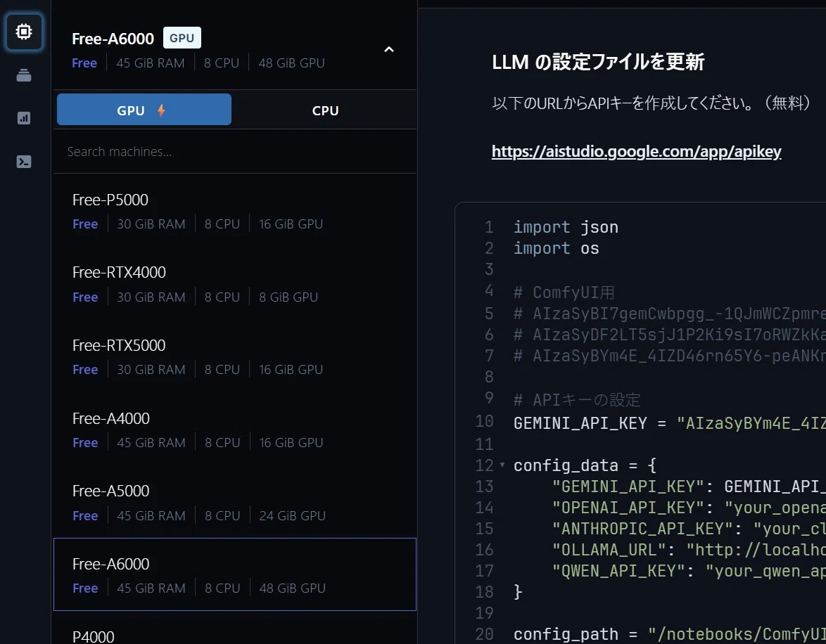Collapse the Free-A6000 machine selector chevron
Viewport: 826px width, 644px height.
coord(389,49)
